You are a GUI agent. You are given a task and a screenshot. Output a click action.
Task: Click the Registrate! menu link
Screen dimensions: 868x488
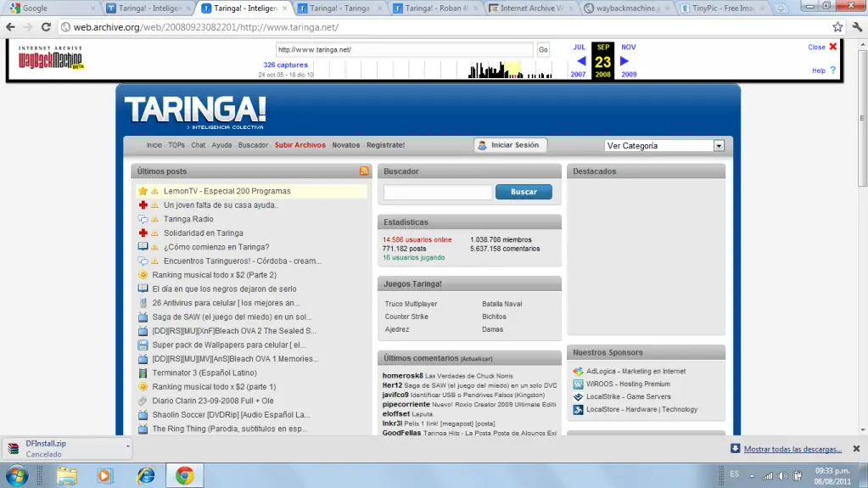pyautogui.click(x=386, y=145)
